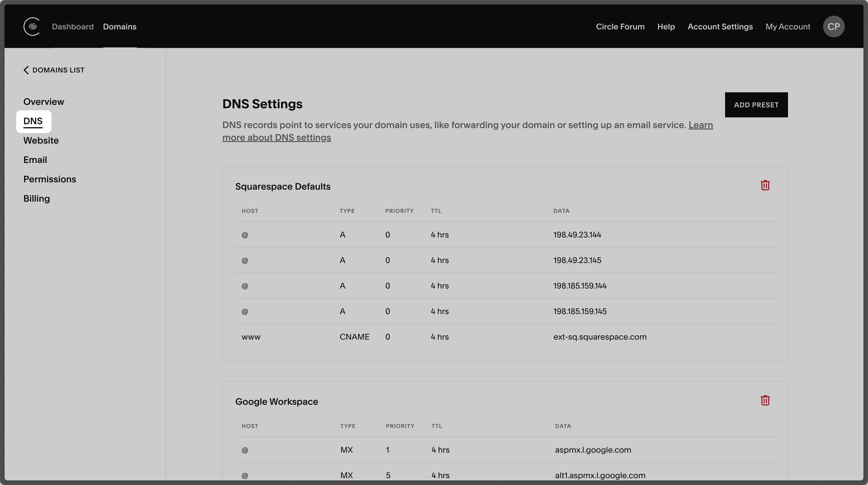Click the DNS Settings heading
Viewport: 868px width, 485px height.
tap(263, 104)
